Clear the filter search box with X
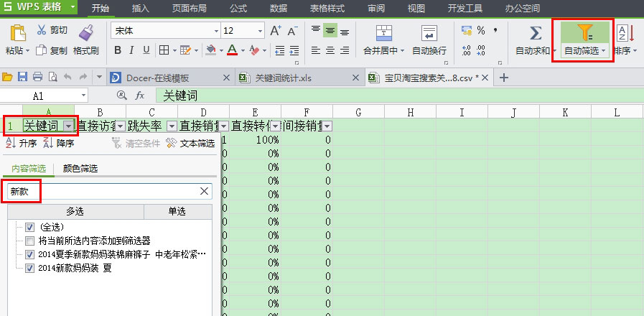Image resolution: width=644 pixels, height=316 pixels. (204, 191)
